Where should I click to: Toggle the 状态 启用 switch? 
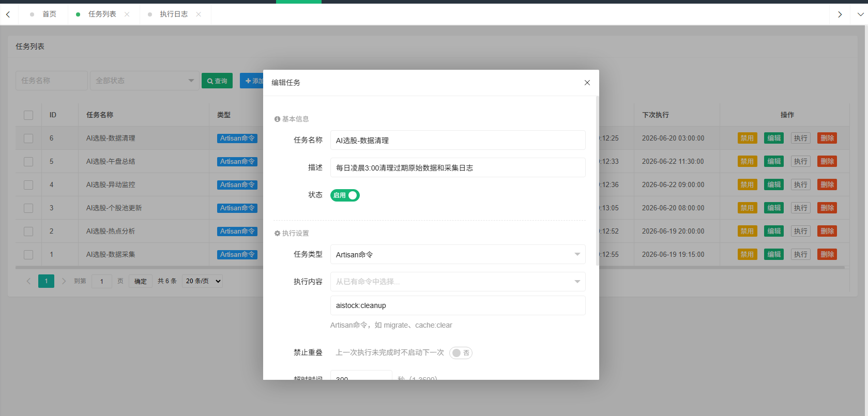[345, 195]
